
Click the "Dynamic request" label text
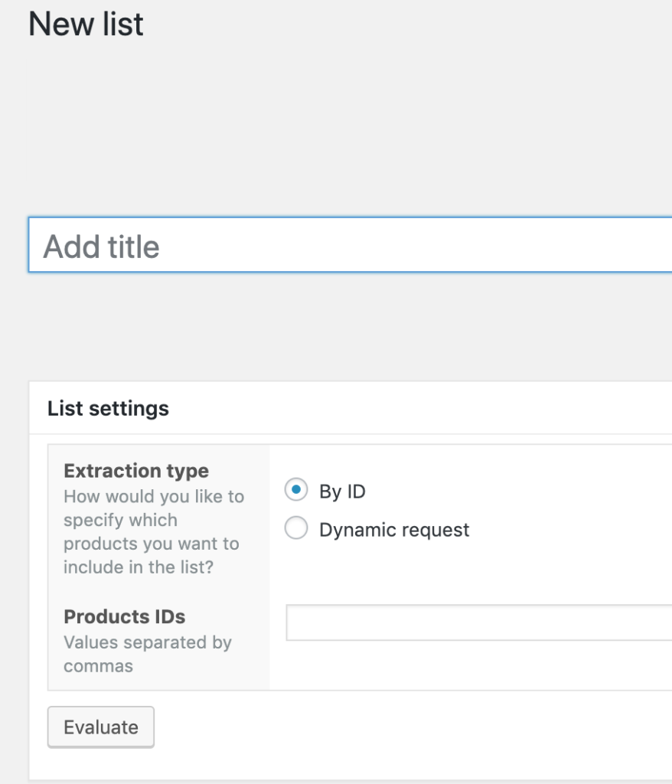(394, 530)
